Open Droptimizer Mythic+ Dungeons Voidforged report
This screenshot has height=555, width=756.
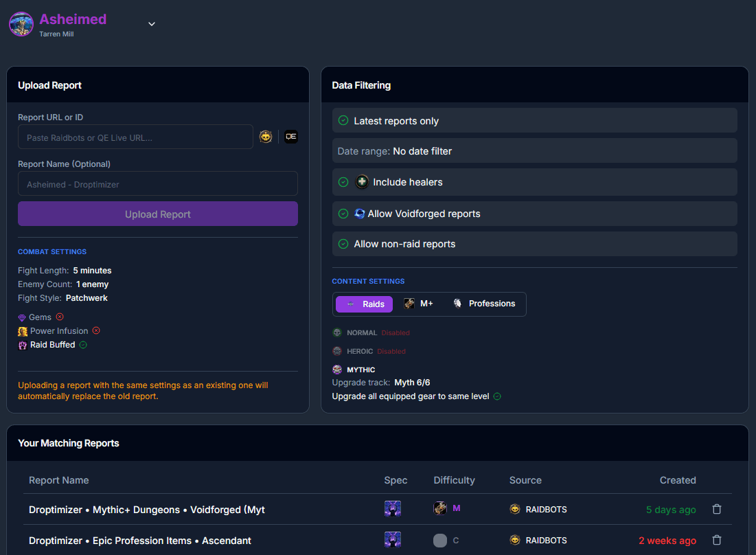point(146,510)
